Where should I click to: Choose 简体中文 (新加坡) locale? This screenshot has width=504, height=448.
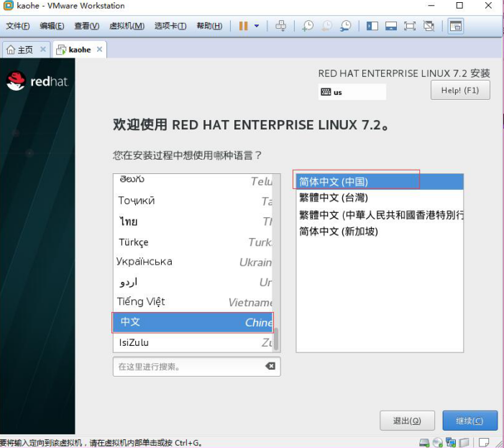coord(380,232)
